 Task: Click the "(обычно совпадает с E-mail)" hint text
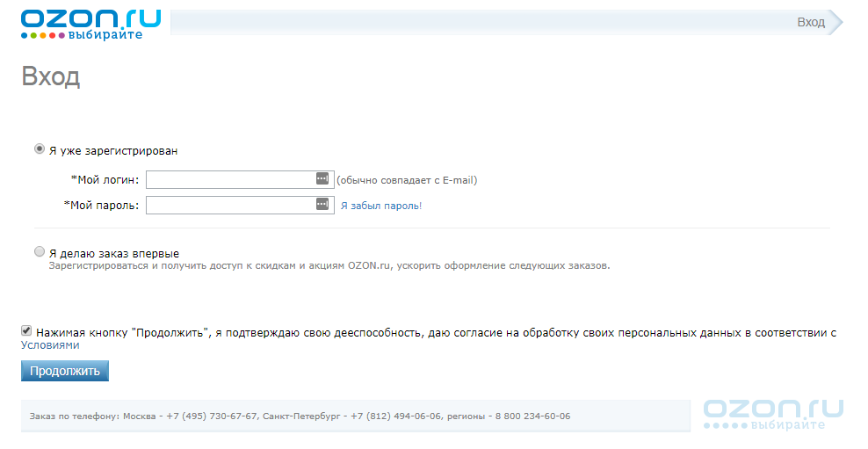click(x=407, y=180)
